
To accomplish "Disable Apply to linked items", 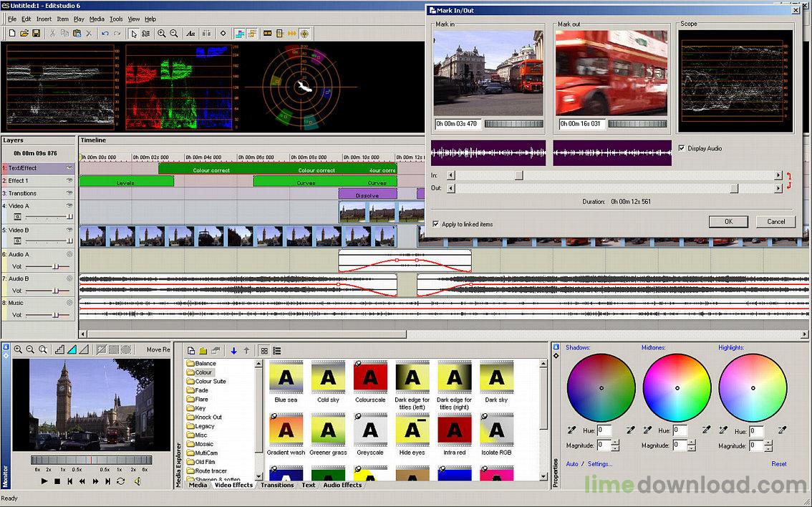I will click(435, 223).
